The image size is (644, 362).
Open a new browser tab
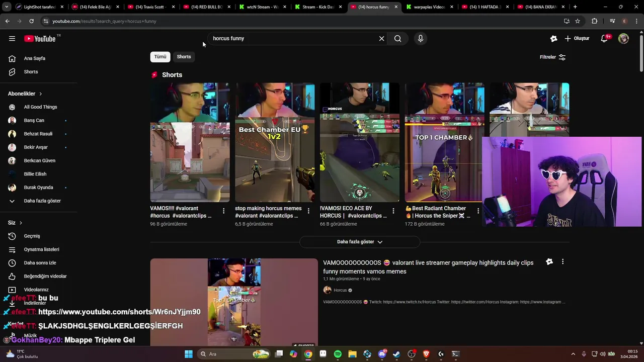coord(575,7)
